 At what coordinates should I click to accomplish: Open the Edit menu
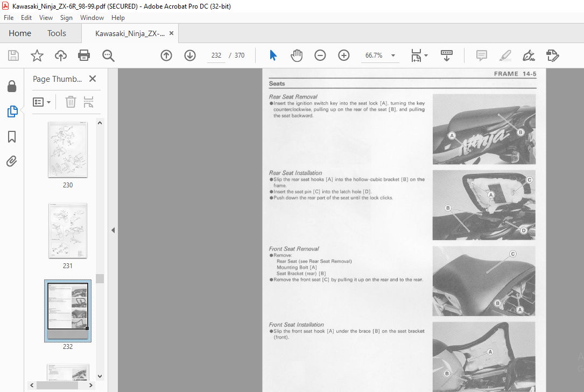point(26,18)
